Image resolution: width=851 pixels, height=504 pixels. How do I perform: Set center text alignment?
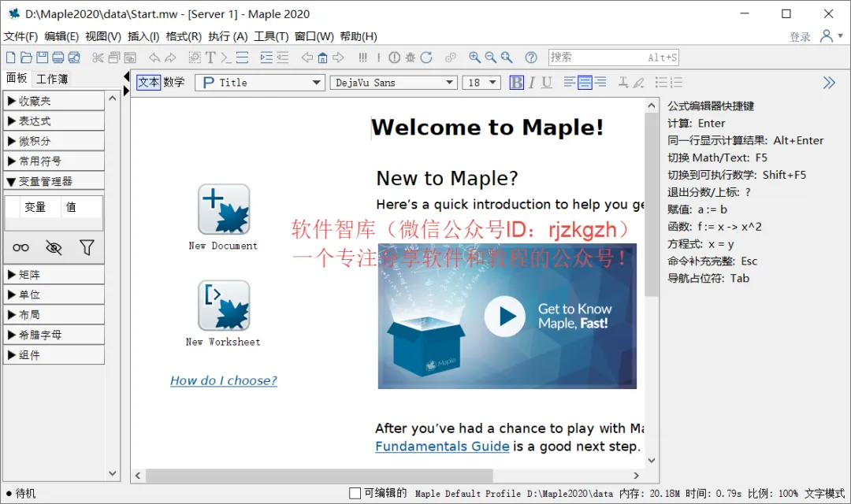(x=585, y=83)
